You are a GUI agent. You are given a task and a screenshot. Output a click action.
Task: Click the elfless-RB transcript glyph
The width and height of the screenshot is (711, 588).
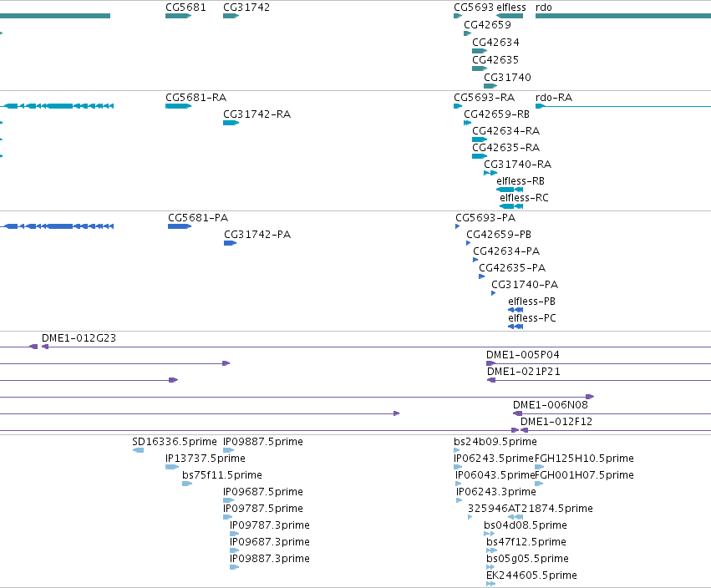[x=510, y=190]
